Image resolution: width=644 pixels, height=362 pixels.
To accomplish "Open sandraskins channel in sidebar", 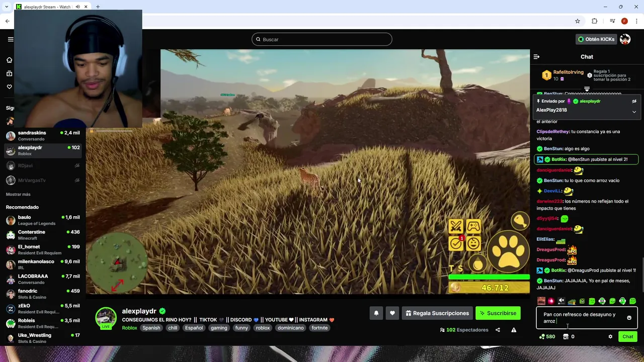I will click(x=43, y=136).
